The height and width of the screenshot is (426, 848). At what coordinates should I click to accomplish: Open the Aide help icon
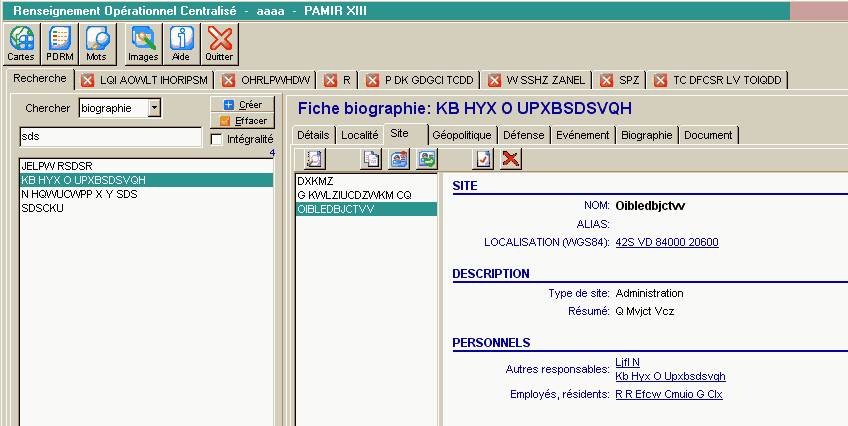(x=181, y=44)
